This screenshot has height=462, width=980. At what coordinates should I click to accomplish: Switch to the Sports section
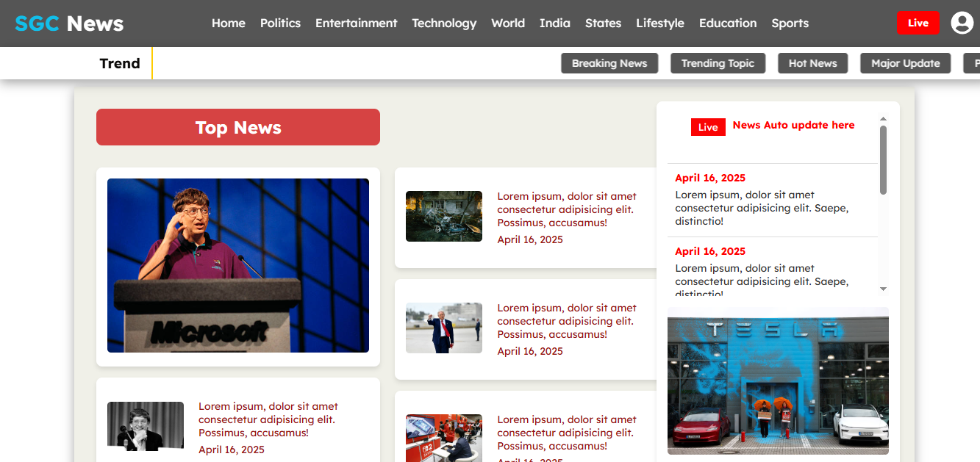pyautogui.click(x=790, y=23)
